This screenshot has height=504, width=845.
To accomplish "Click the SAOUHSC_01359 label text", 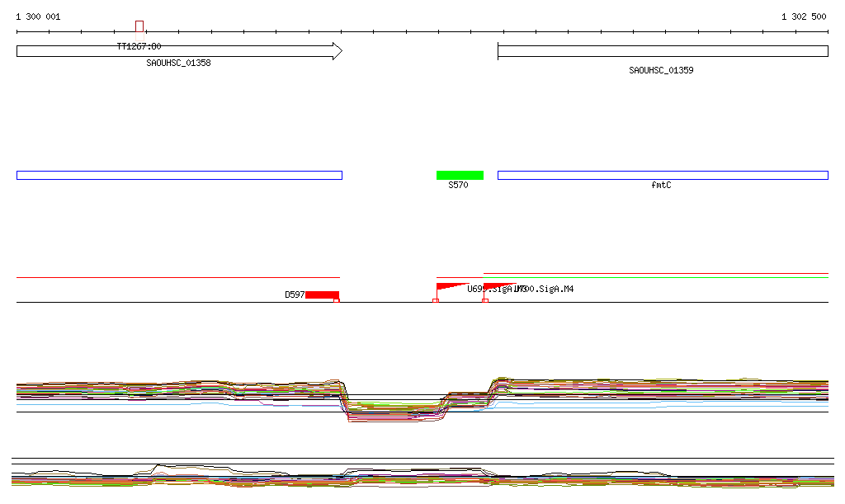I will (661, 70).
